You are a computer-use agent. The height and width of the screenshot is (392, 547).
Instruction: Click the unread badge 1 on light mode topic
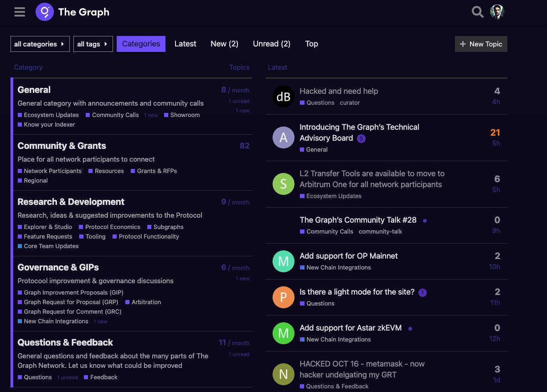(x=423, y=293)
